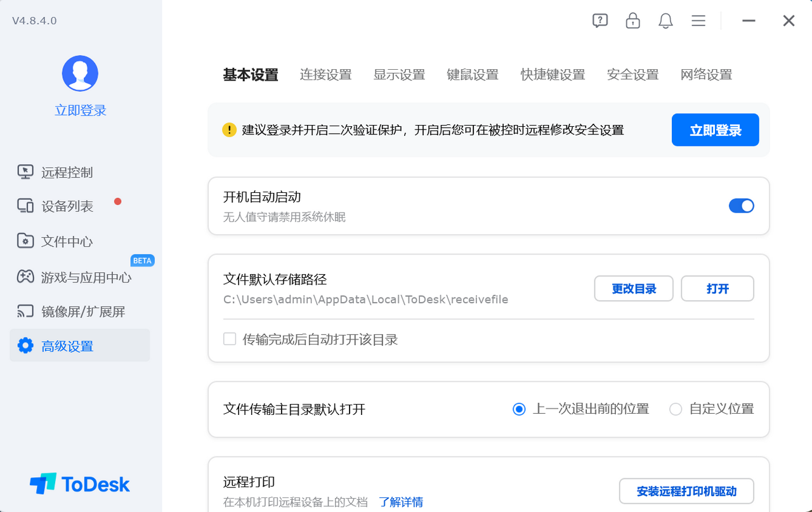Click the 安装远程打印机驱动 button
Viewport: 812px width, 512px height.
coord(686,491)
